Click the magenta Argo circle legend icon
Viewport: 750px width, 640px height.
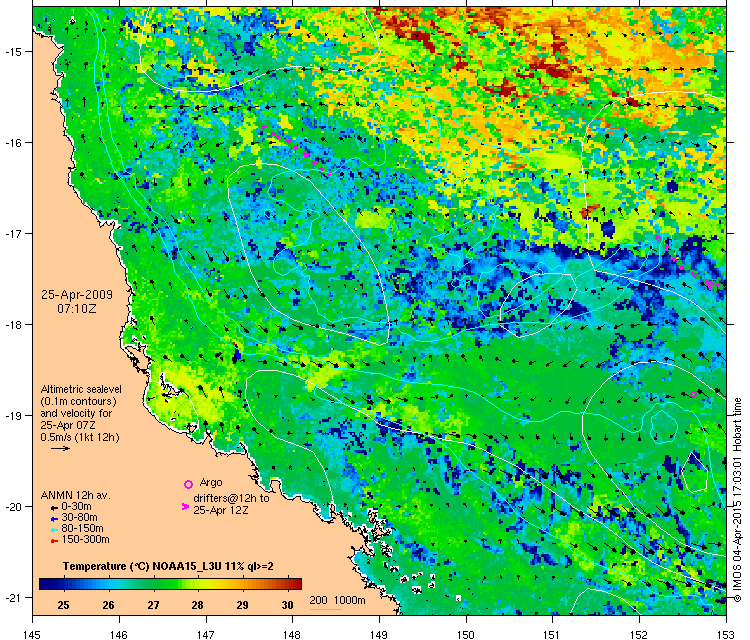click(x=188, y=484)
